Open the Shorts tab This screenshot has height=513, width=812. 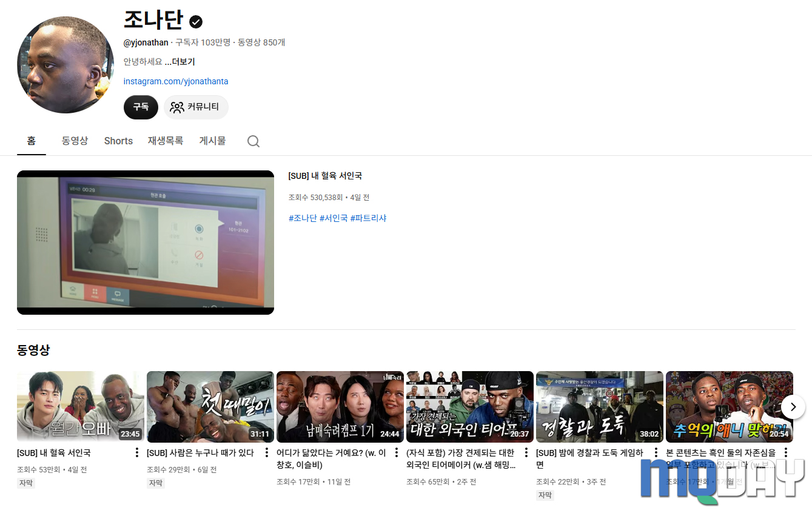point(118,141)
